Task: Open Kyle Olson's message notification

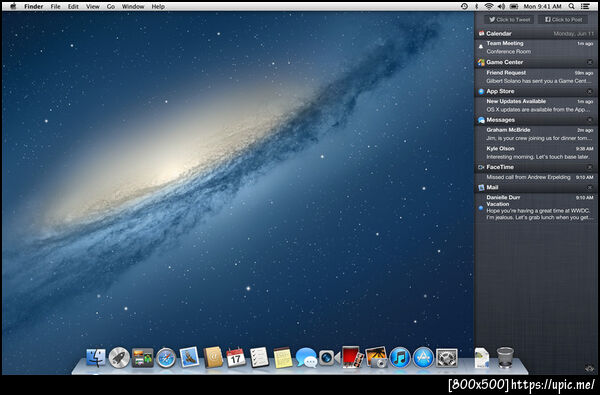Action: click(536, 153)
